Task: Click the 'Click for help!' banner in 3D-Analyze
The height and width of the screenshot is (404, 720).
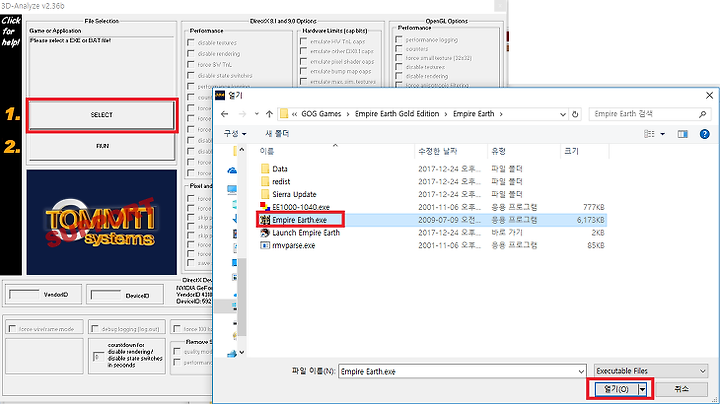Action: [11, 31]
